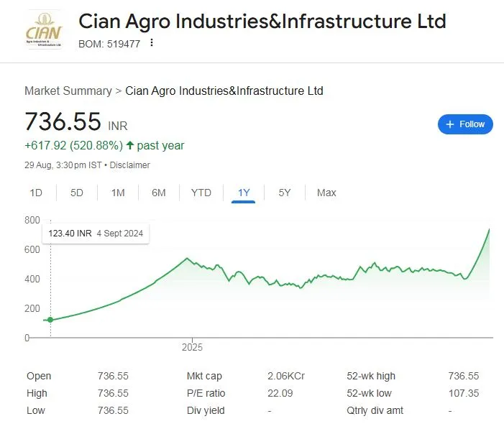Image resolution: width=504 pixels, height=429 pixels.
Task: Click the chart line peak at far right
Action: tap(490, 229)
